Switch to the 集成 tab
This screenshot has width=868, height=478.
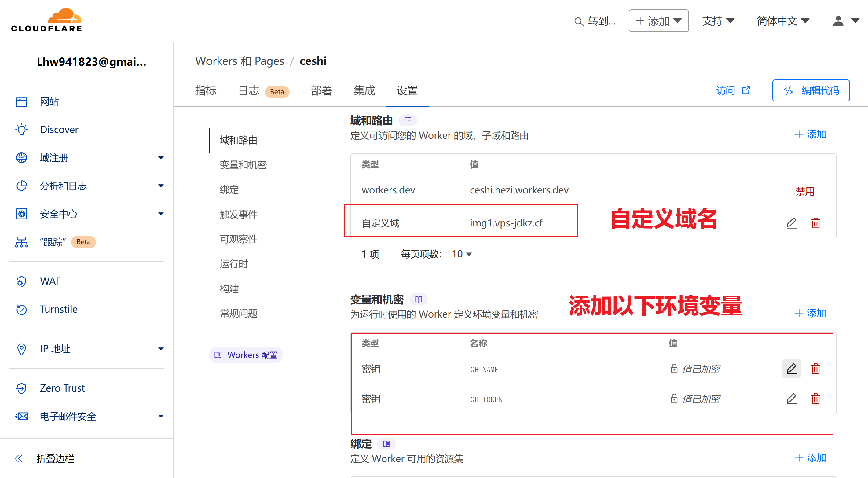[364, 91]
